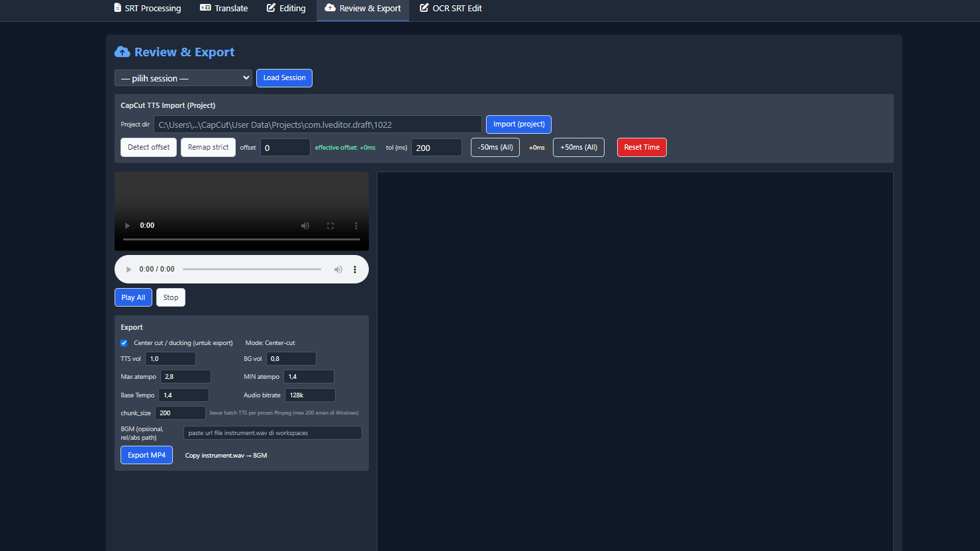This screenshot has width=980, height=551.
Task: Mute the audio player
Action: point(338,270)
